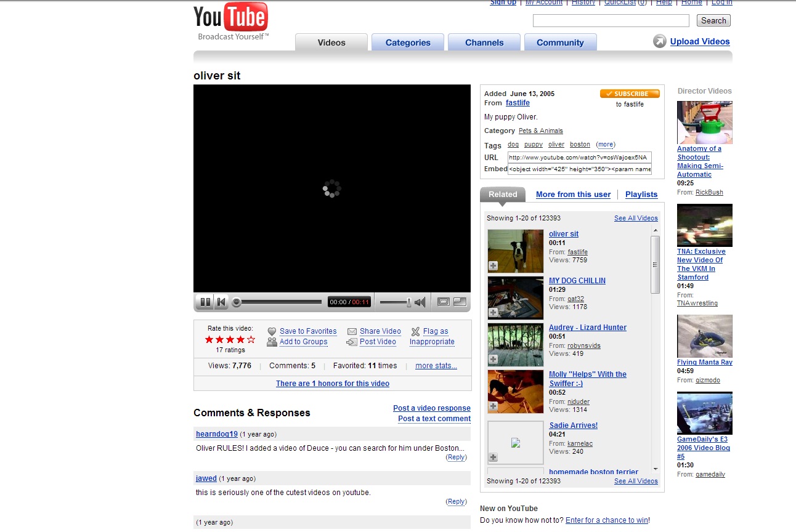Rate the video one star

tap(209, 339)
